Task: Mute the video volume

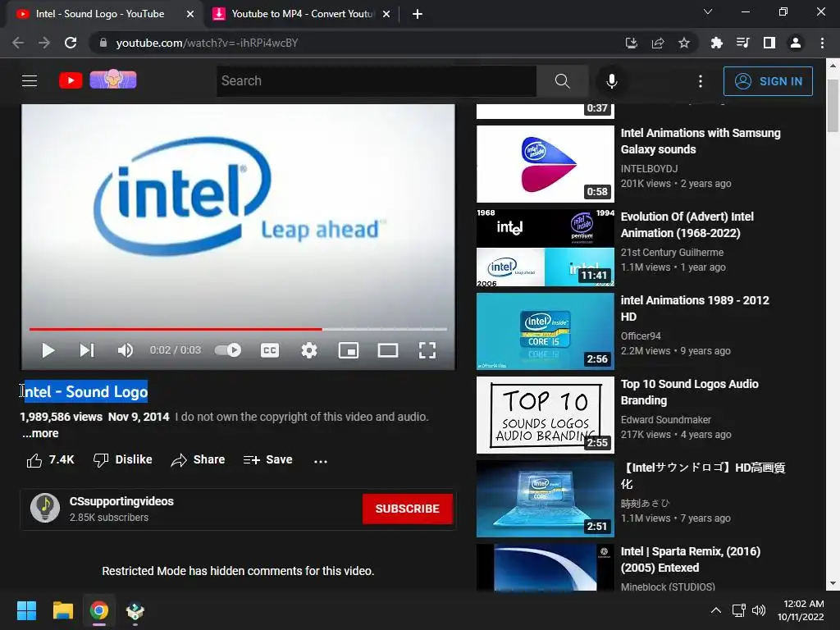Action: point(125,350)
